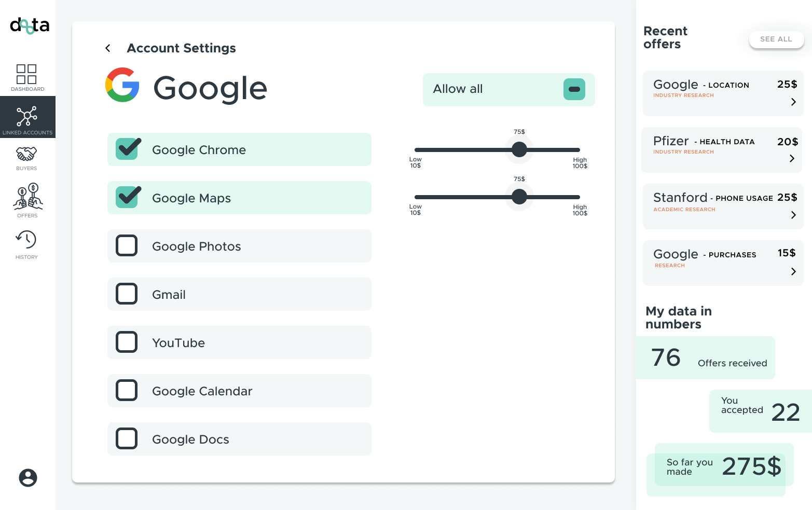Open the Dashboard section

(x=27, y=78)
